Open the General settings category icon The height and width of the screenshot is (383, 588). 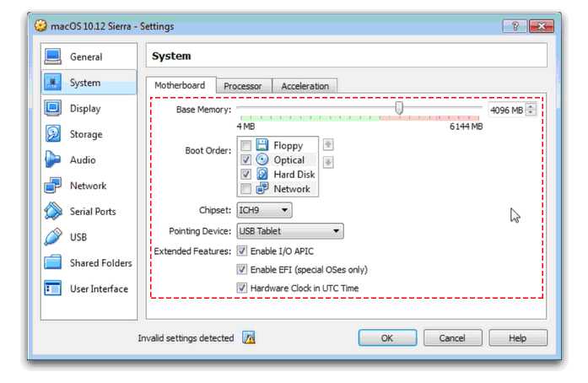(53, 57)
